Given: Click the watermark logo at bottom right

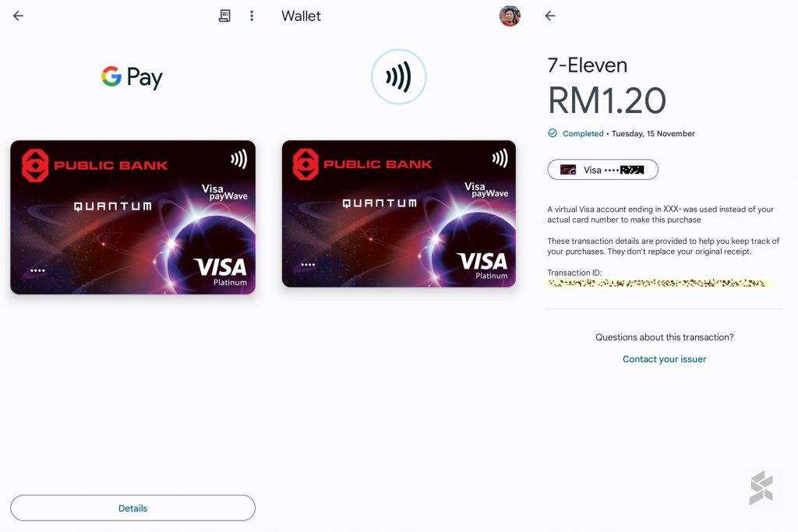Looking at the screenshot, I should click(761, 488).
